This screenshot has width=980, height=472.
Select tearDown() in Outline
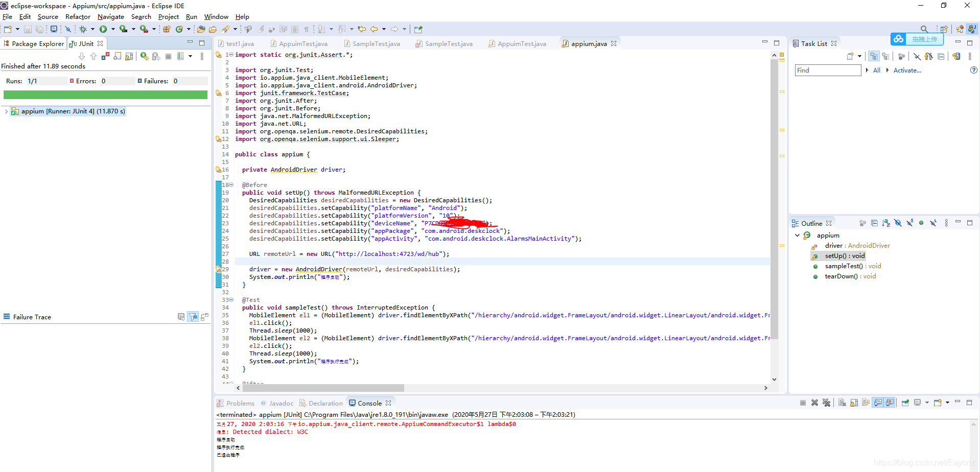click(x=850, y=276)
